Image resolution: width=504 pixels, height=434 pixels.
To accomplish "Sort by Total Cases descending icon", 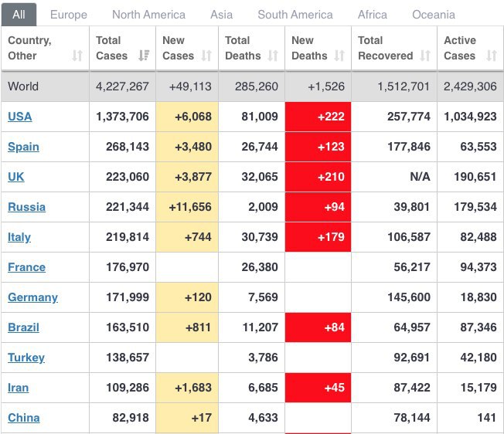I will click(x=144, y=56).
